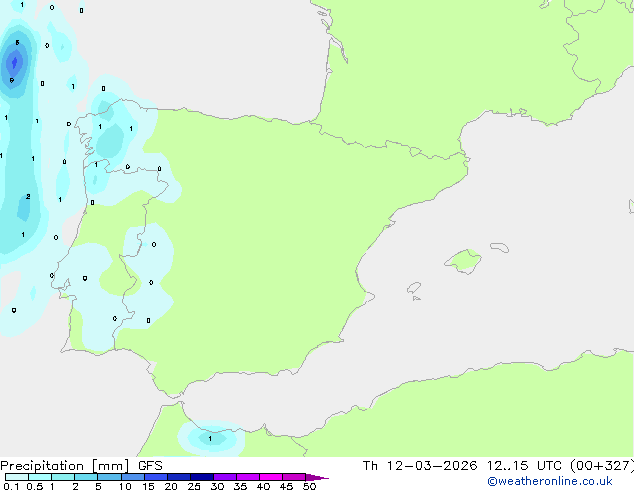Click the 'Precipitation [mm]' title text
This screenshot has width=634, height=490.
tap(64, 466)
